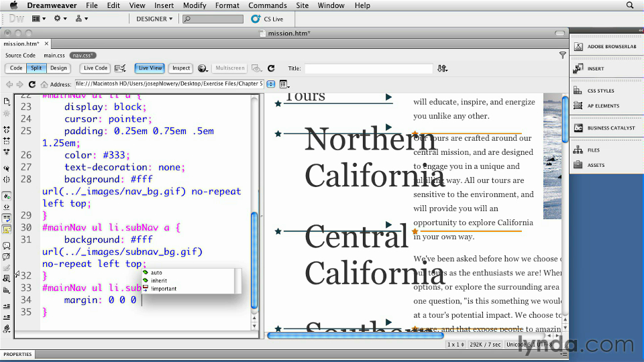Click Expand All icon in coding toolbar
This screenshot has height=362, width=644.
(7, 152)
